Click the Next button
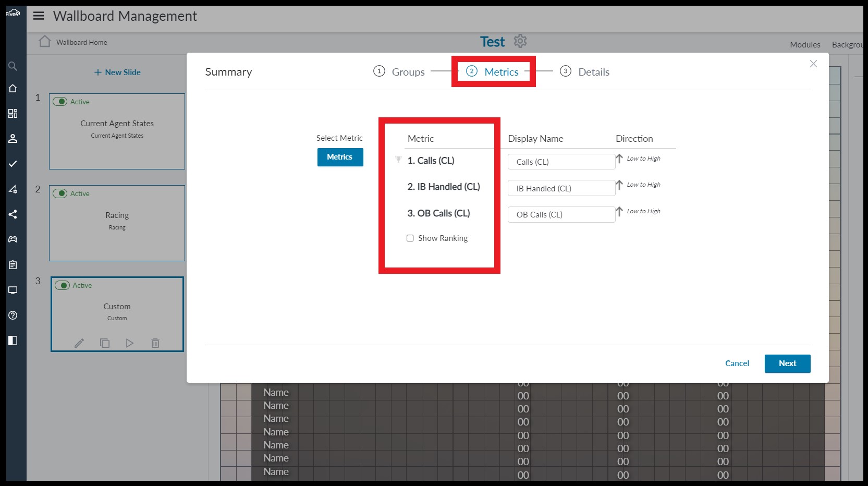The image size is (868, 486). coord(787,363)
